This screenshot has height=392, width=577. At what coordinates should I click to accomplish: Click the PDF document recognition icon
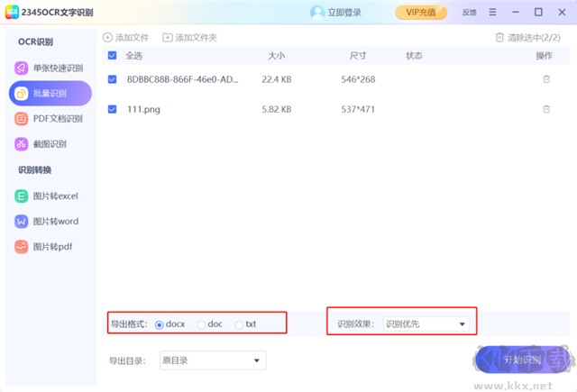[x=22, y=119]
